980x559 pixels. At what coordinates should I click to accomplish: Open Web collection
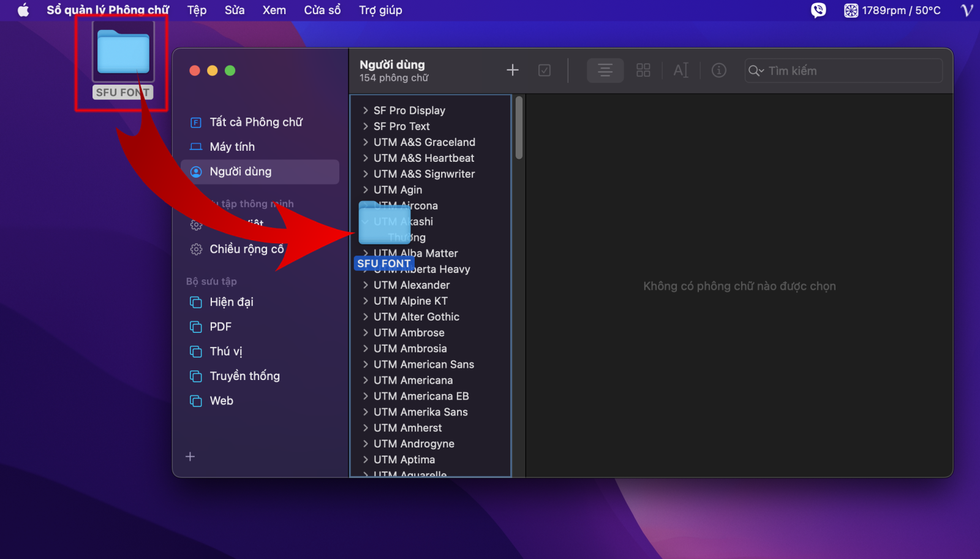pos(260,401)
